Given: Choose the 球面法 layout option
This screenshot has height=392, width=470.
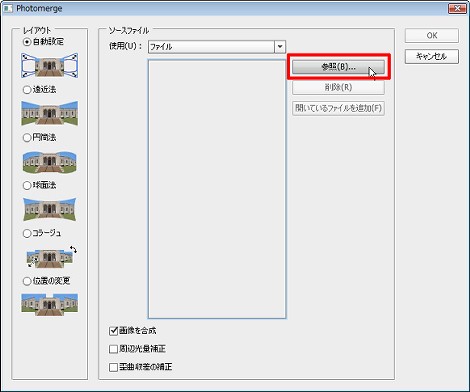Looking at the screenshot, I should [x=27, y=185].
